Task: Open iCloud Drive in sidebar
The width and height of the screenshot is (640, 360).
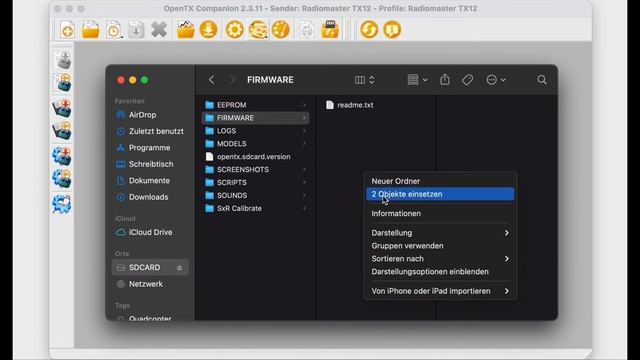Action: [x=150, y=232]
